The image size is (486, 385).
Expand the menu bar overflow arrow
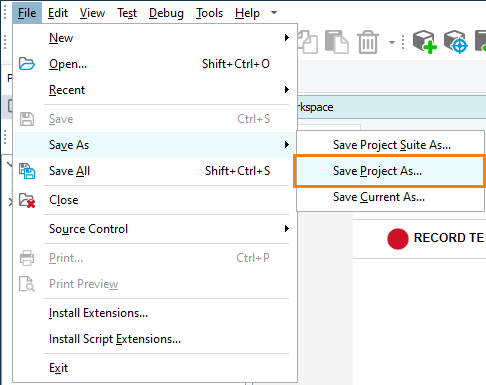point(274,13)
